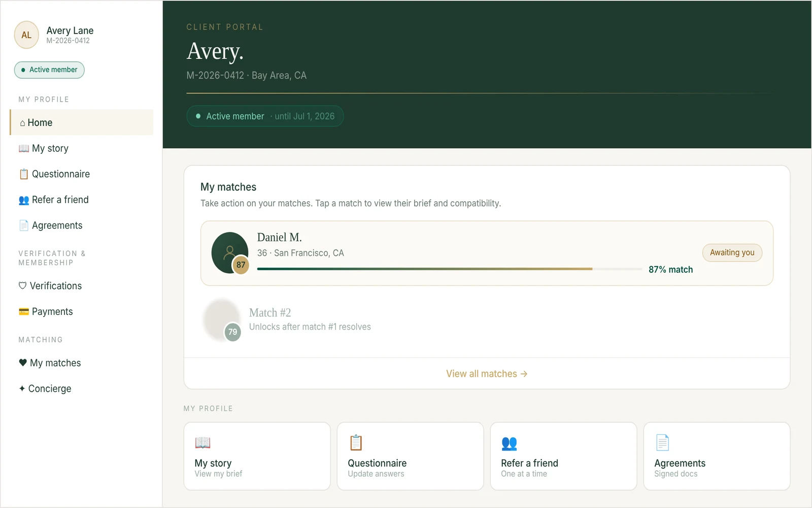Click the people icon on Refer a friend card
The height and width of the screenshot is (508, 812).
(x=509, y=443)
